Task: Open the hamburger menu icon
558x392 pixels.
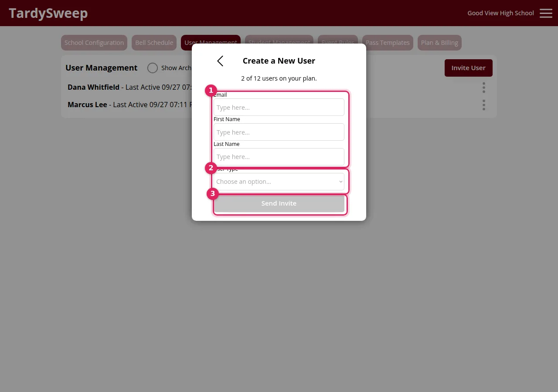Action: pos(546,13)
